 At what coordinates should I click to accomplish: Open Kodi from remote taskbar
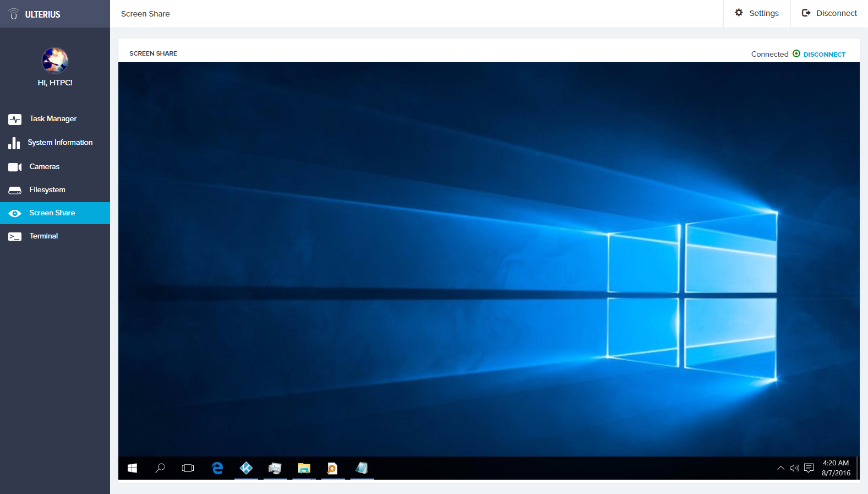click(246, 468)
